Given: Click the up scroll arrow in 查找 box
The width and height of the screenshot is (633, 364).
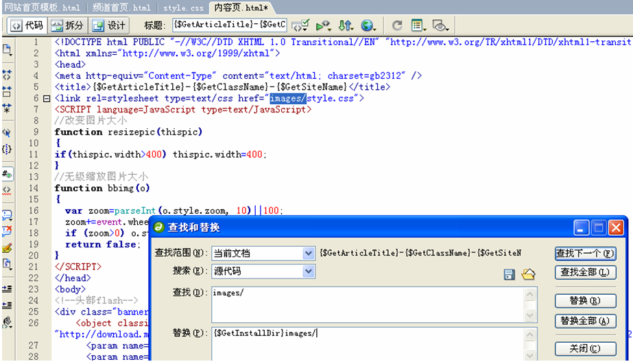Looking at the screenshot, I should (x=529, y=295).
